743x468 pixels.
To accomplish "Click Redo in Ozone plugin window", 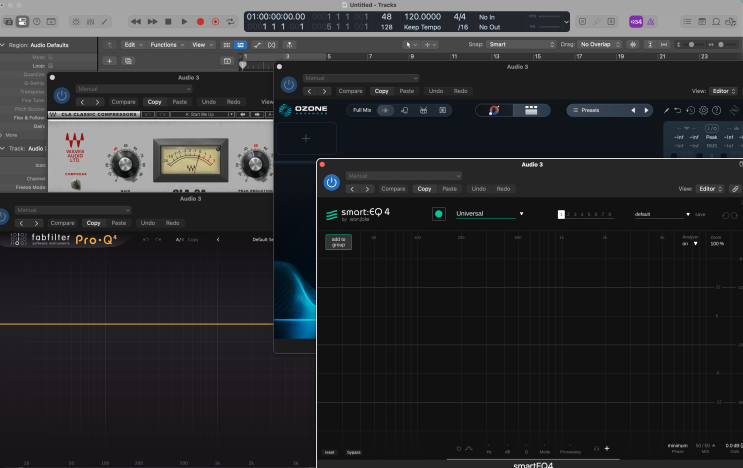I will [x=461, y=91].
